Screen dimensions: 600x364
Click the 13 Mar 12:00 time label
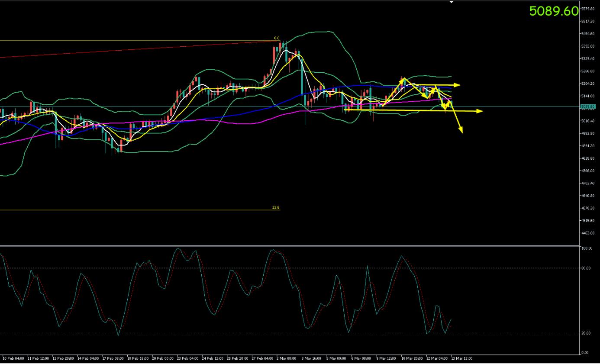(461, 358)
